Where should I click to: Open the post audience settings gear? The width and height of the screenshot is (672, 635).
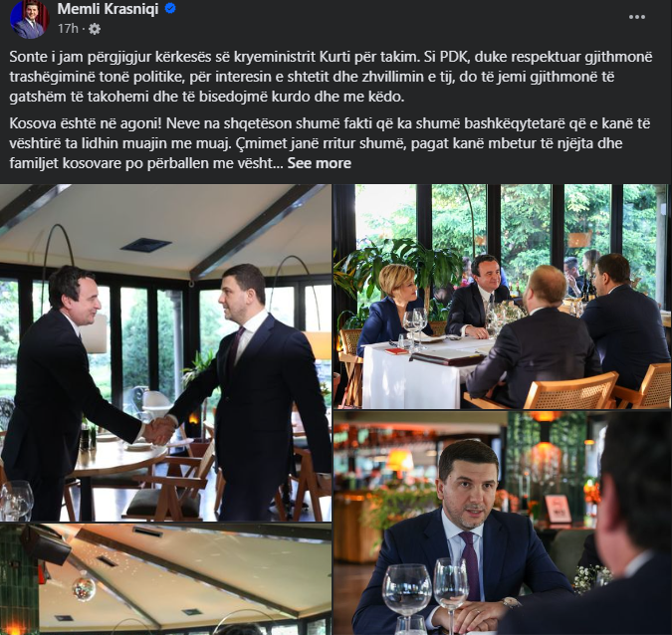click(95, 29)
